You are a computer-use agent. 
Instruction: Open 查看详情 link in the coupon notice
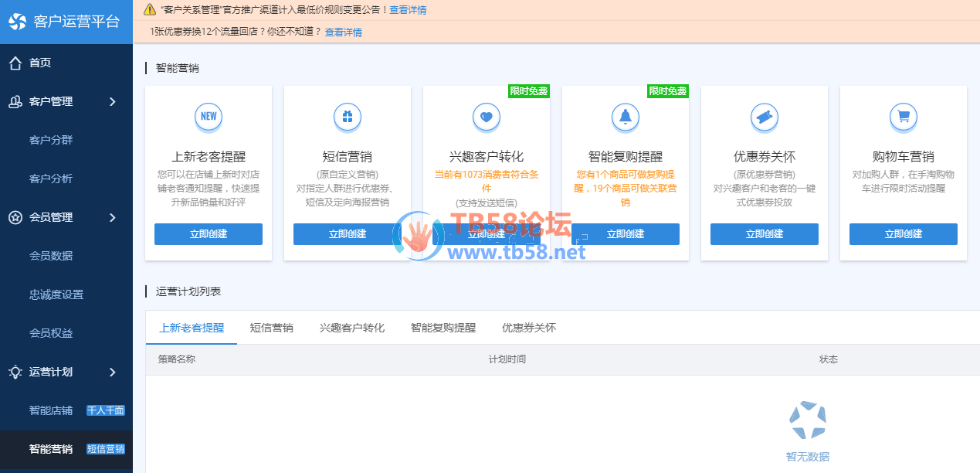pyautogui.click(x=343, y=32)
